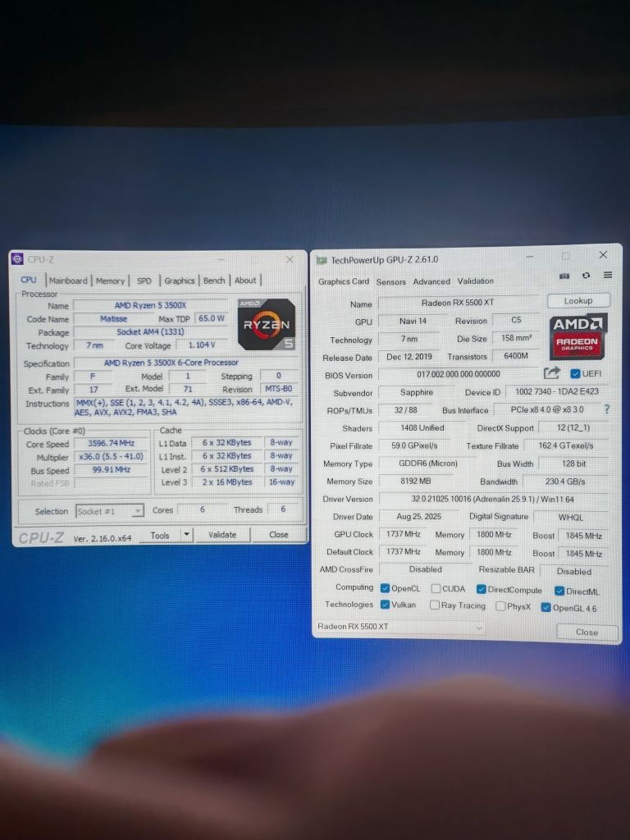The height and width of the screenshot is (840, 630).
Task: Click the Shaders value 1408 Unified
Action: pyautogui.click(x=422, y=427)
